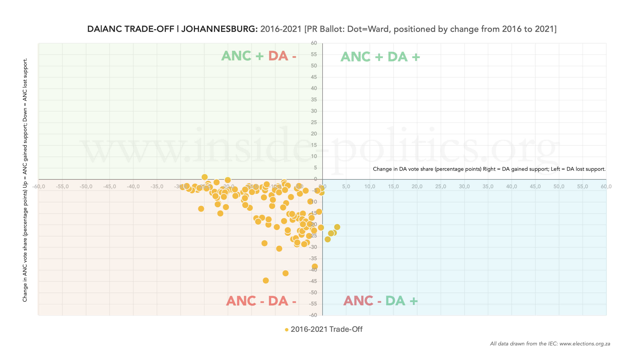Click the '30,0' tick label on horizontal axis
This screenshot has height=359, width=644.
[x=464, y=187]
